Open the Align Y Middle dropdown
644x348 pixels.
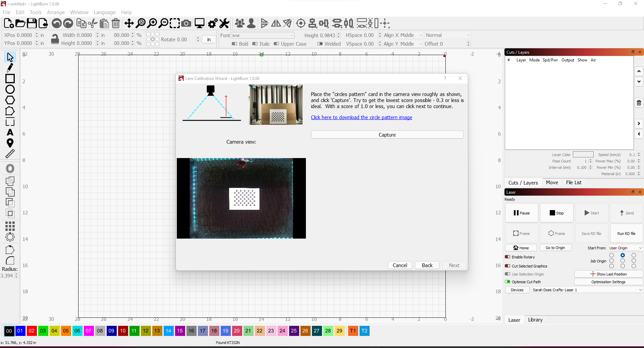pos(412,44)
